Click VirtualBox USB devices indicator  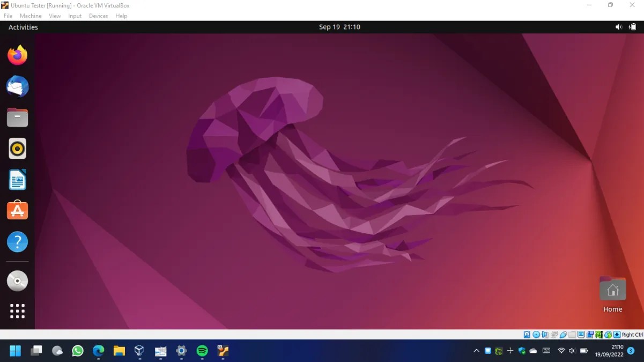563,335
